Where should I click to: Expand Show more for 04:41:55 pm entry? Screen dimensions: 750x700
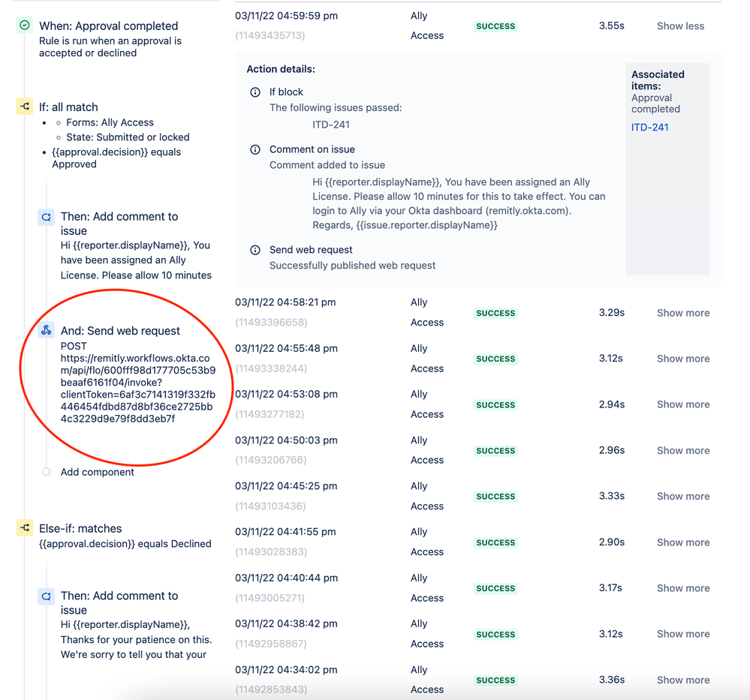[683, 542]
